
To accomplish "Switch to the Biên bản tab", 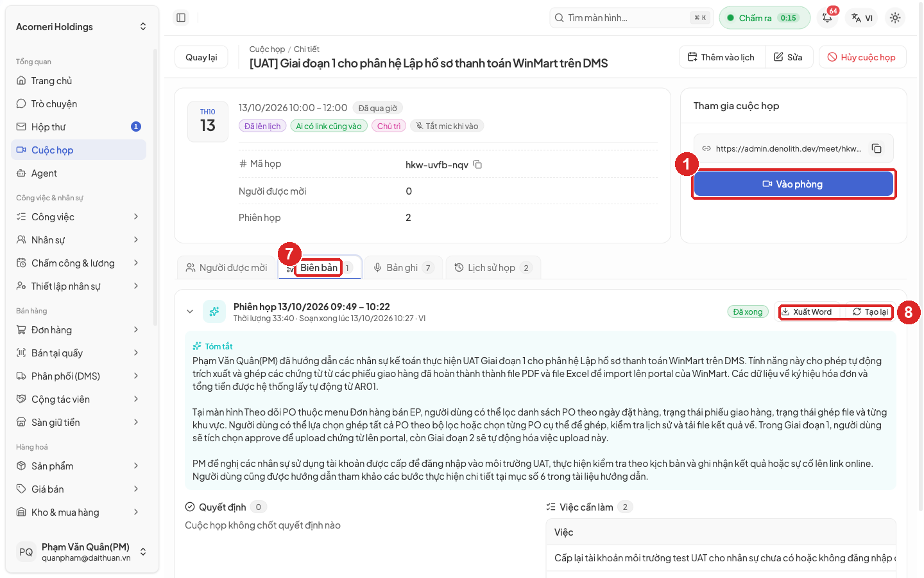I will (x=320, y=268).
